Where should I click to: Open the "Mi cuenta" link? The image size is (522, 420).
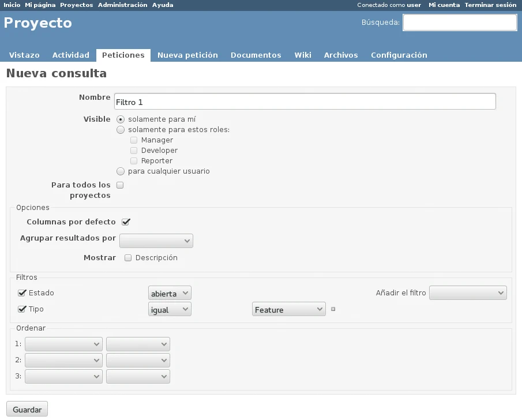(444, 5)
